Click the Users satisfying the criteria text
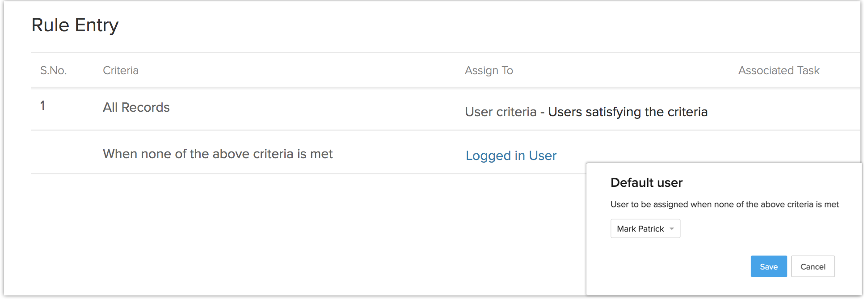Image resolution: width=868 pixels, height=299 pixels. point(628,112)
